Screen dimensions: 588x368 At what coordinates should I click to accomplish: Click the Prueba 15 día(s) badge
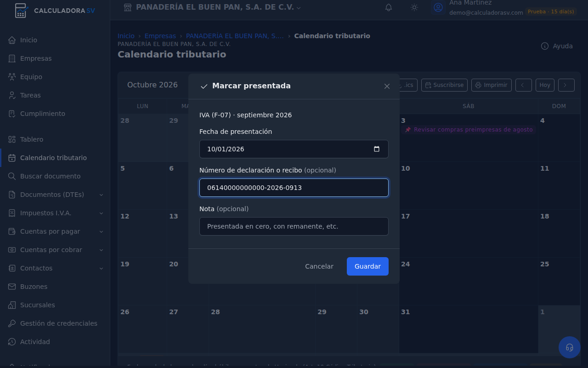tap(551, 11)
